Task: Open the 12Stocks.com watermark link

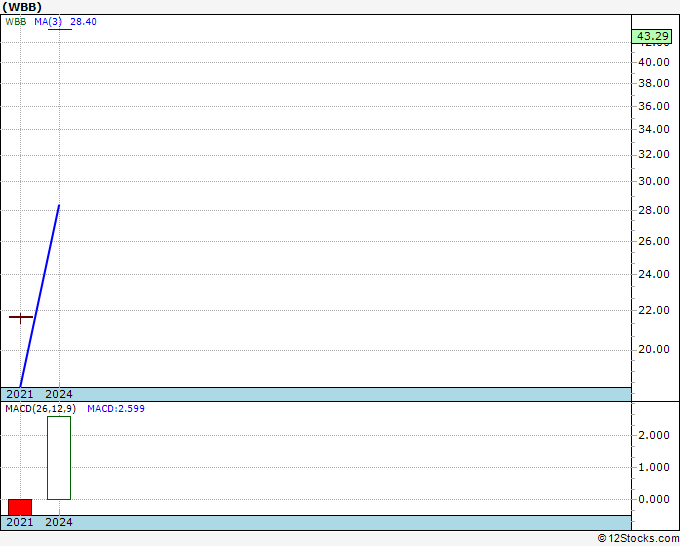Action: coord(638,538)
